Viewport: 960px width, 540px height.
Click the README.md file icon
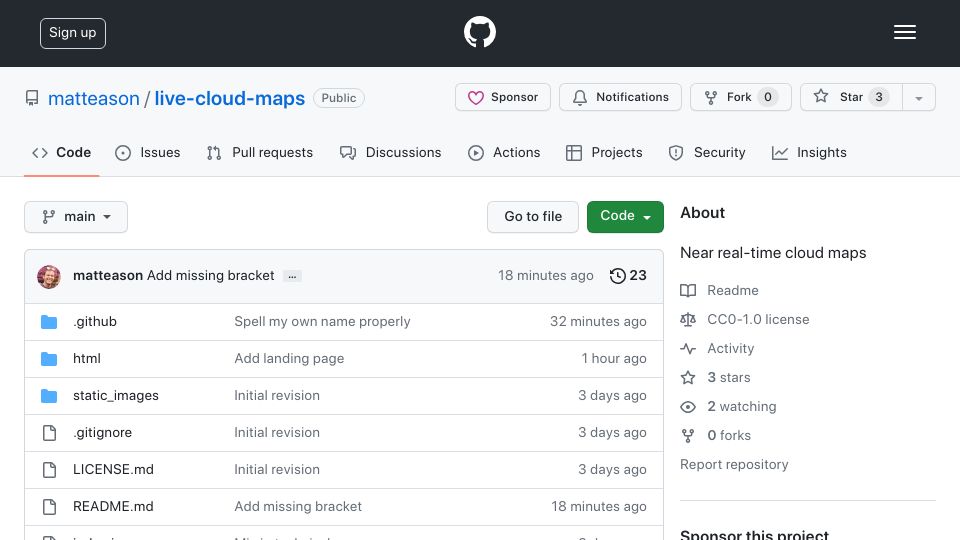coord(50,507)
